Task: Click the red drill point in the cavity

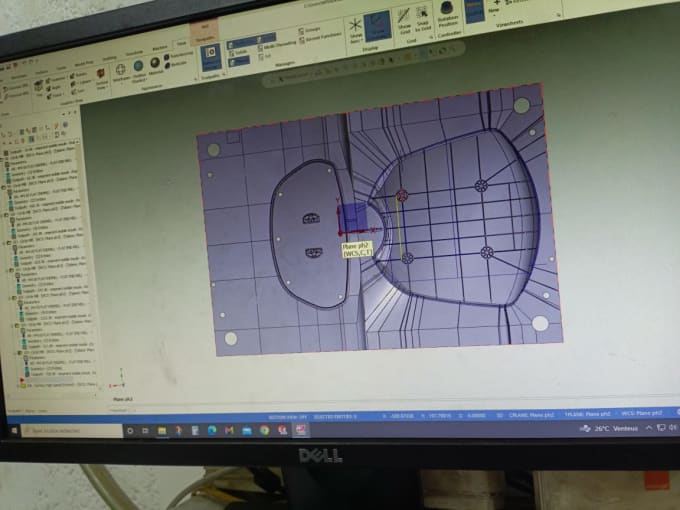Action: (x=402, y=195)
